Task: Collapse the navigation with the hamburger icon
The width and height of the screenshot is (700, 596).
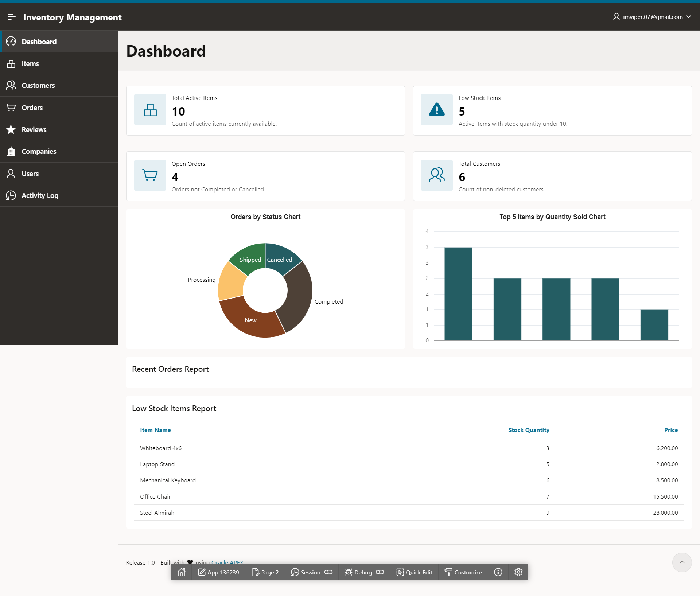Action: pos(11,17)
